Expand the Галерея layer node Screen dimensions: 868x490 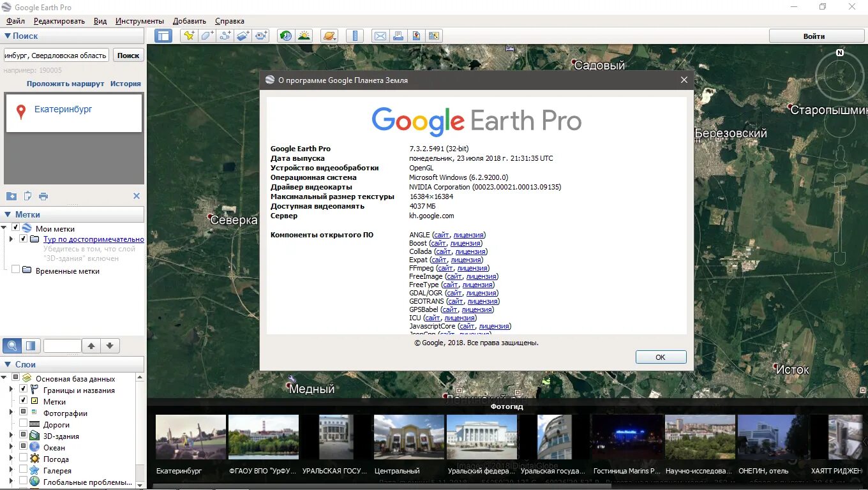click(x=11, y=470)
